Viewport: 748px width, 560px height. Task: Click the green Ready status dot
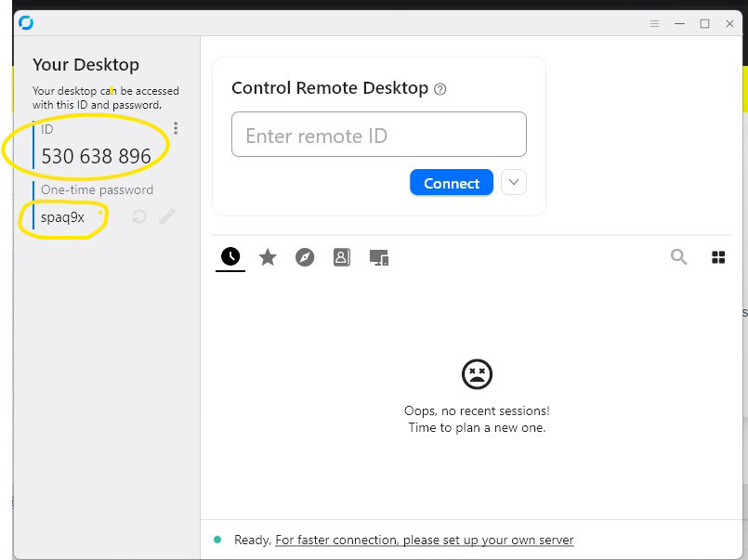tap(217, 539)
